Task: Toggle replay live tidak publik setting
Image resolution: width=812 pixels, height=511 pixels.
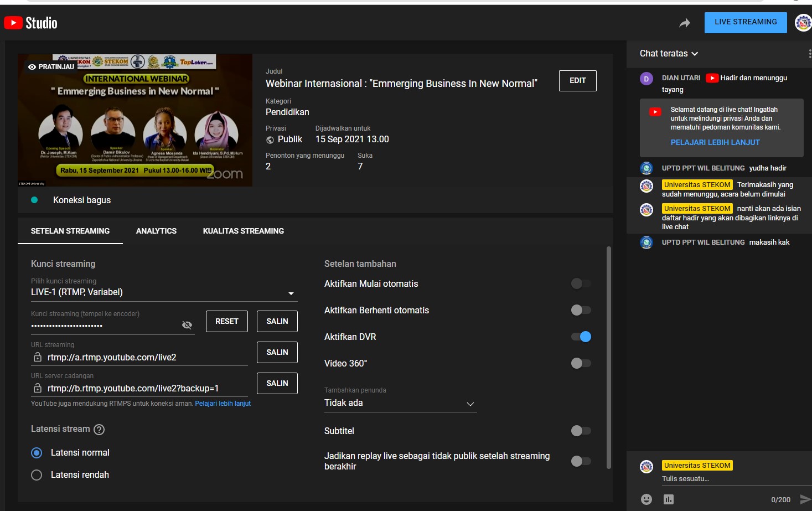Action: point(581,461)
